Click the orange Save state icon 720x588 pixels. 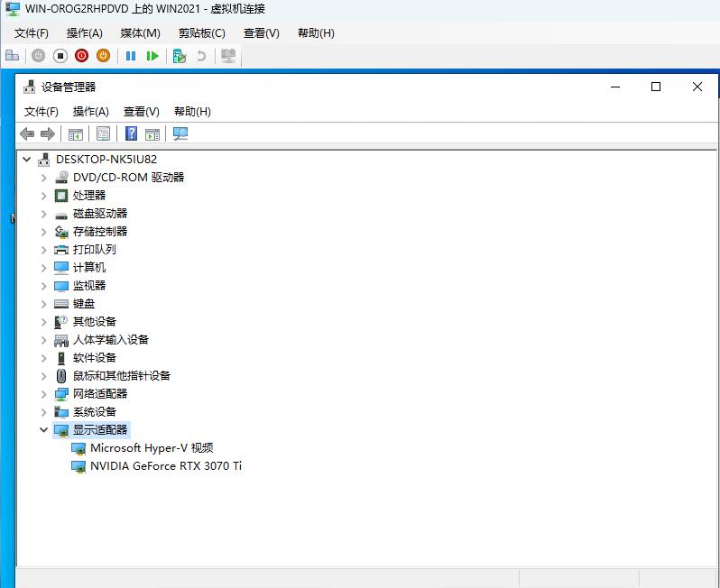[x=103, y=56]
